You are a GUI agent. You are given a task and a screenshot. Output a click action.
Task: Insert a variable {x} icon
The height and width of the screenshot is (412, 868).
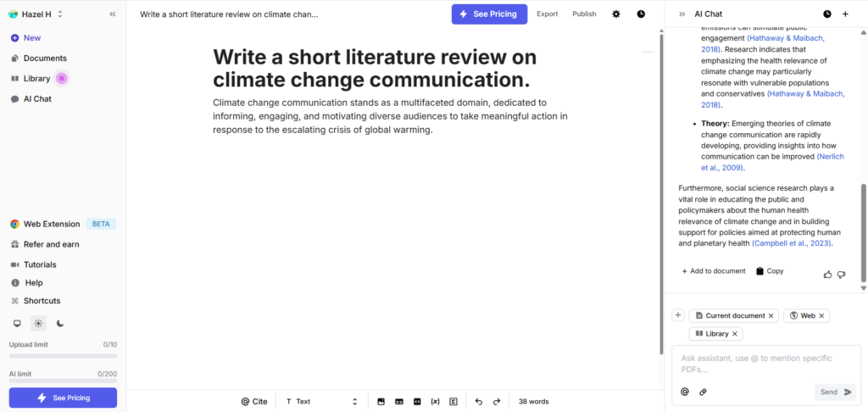435,402
